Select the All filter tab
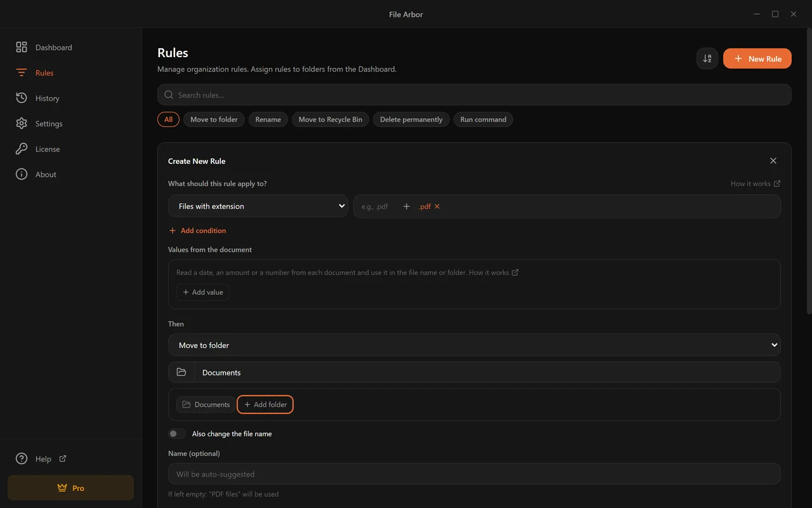The image size is (812, 508). [x=168, y=119]
